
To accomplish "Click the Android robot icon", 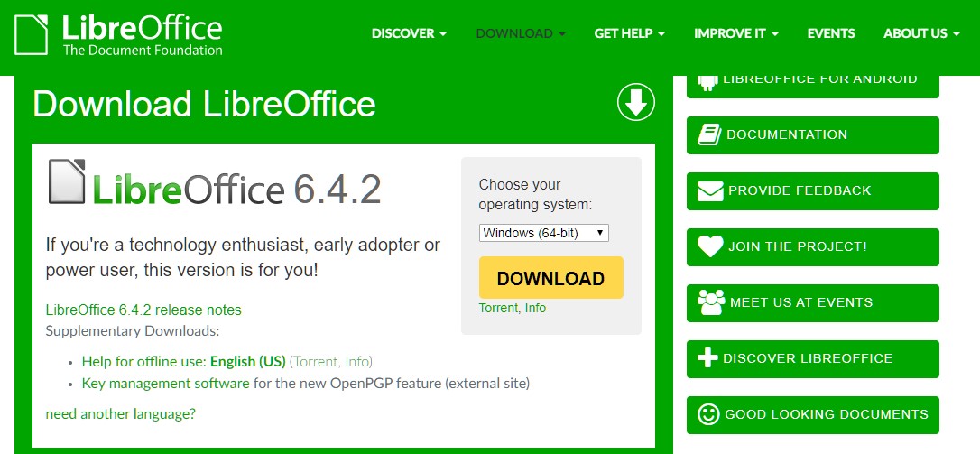I will click(x=707, y=82).
